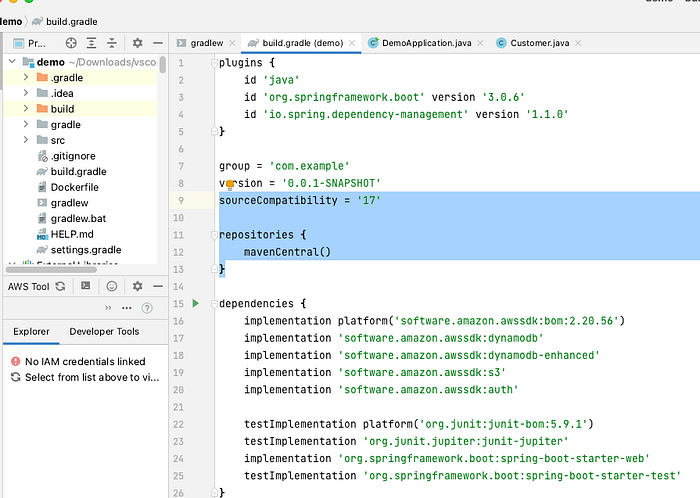Fold the repositories block at line 11

[x=214, y=235]
